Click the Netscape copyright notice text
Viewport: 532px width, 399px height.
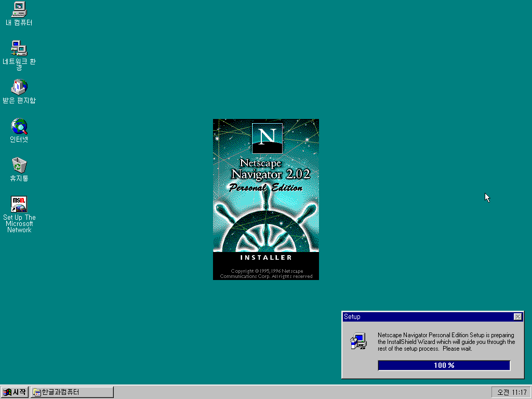[x=266, y=273]
